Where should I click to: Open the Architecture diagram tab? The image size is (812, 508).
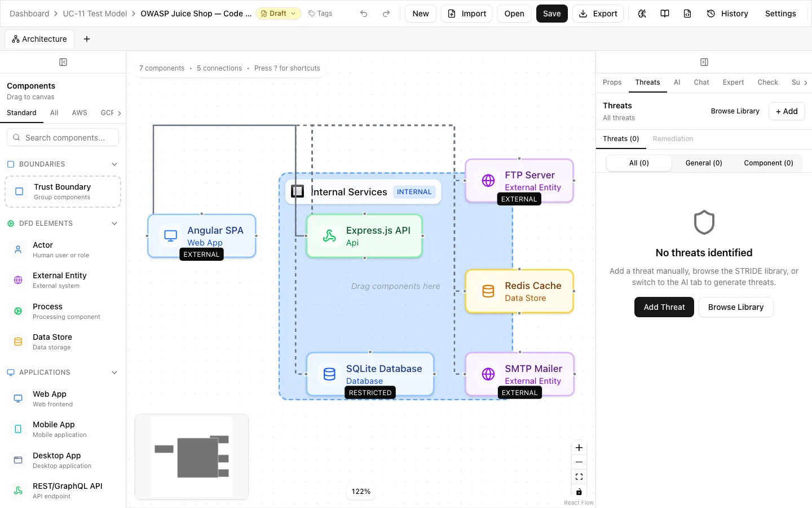pyautogui.click(x=39, y=39)
